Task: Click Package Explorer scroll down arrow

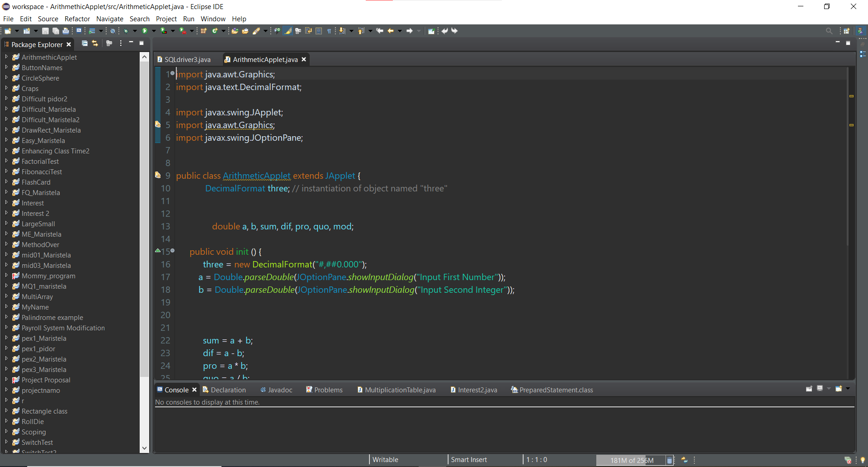Action: [144, 448]
